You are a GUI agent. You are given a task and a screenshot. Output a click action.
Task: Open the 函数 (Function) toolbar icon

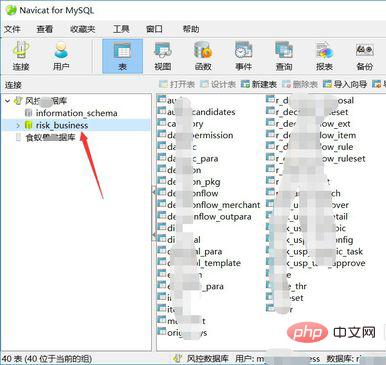tap(203, 56)
